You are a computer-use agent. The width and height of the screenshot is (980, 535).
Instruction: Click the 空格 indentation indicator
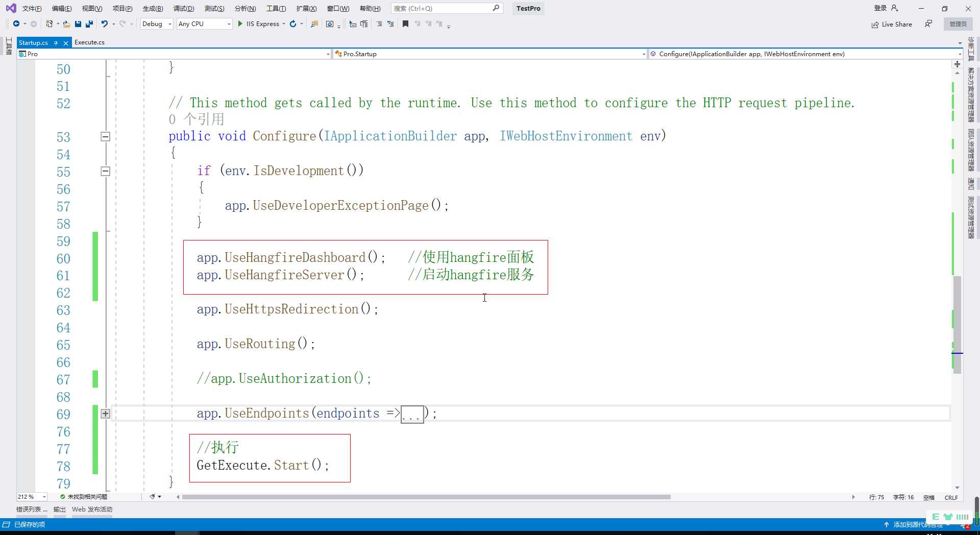point(929,497)
